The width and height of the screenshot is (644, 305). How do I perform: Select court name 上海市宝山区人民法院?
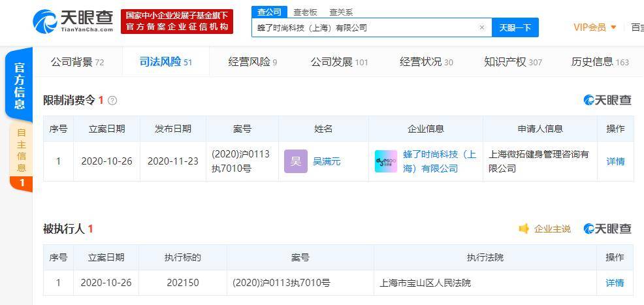point(425,283)
